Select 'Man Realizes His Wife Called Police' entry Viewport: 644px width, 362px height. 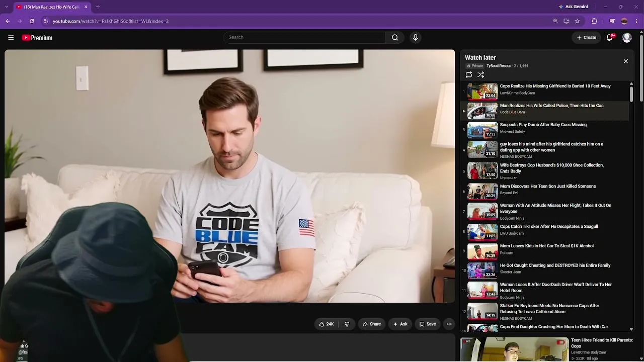(x=545, y=111)
